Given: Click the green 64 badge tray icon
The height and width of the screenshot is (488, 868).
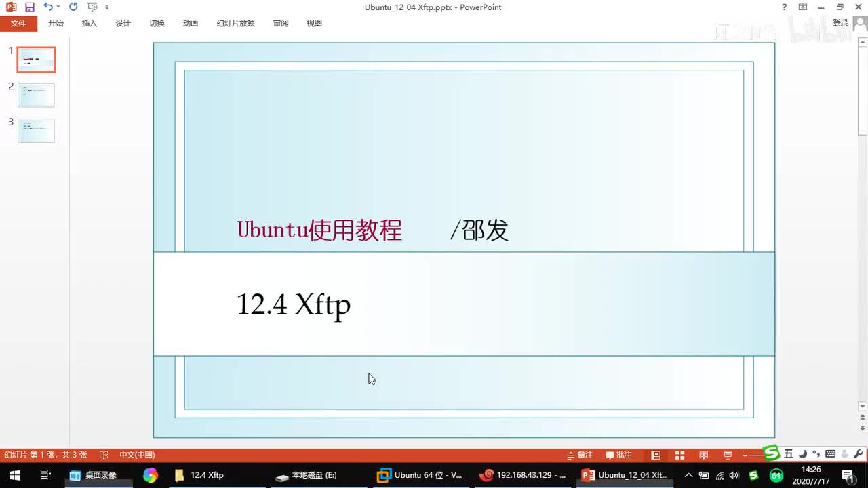Looking at the screenshot, I should coord(776,475).
